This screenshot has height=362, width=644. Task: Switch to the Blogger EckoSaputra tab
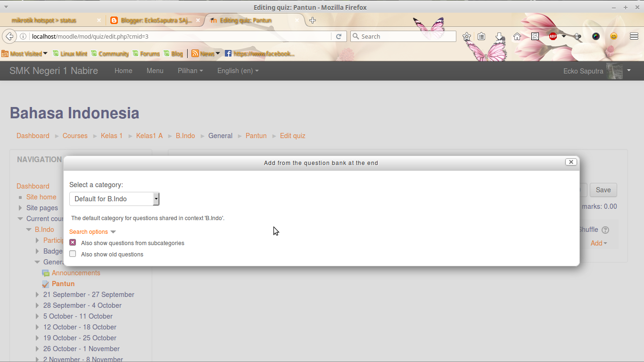point(156,20)
